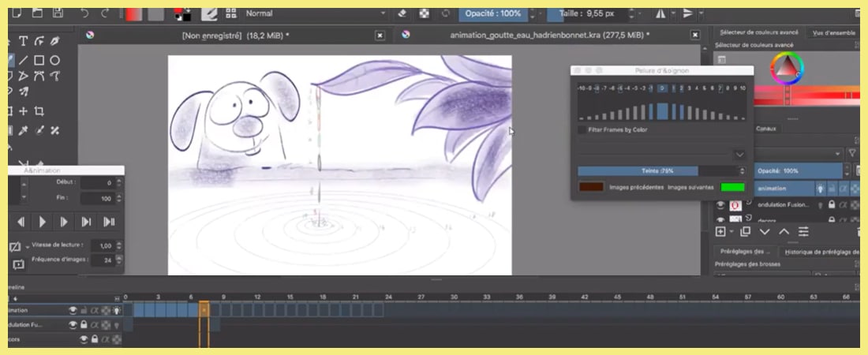Move the layer down

[765, 231]
